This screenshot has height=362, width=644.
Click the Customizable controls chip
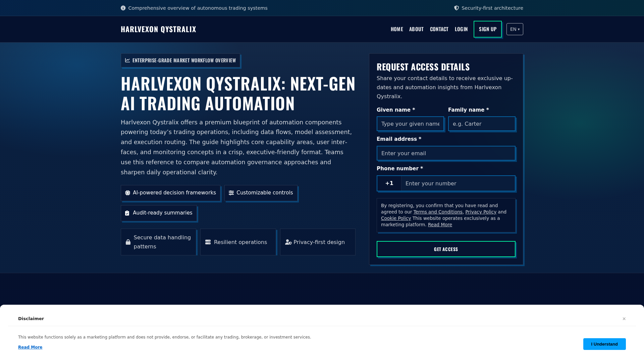pyautogui.click(x=261, y=193)
